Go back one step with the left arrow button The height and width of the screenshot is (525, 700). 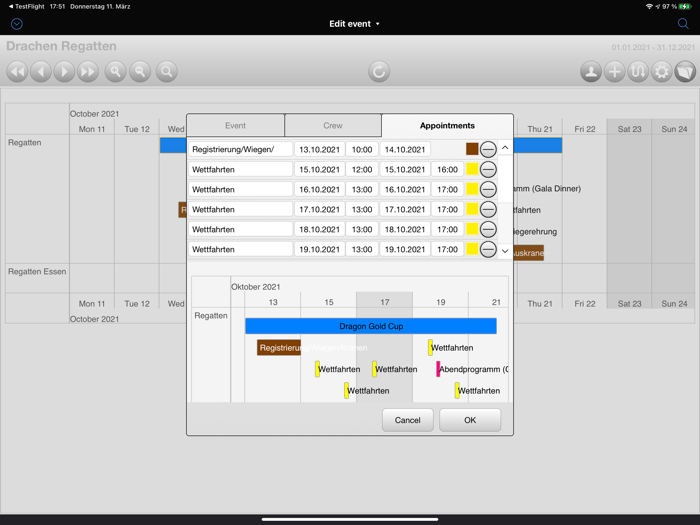coord(41,71)
